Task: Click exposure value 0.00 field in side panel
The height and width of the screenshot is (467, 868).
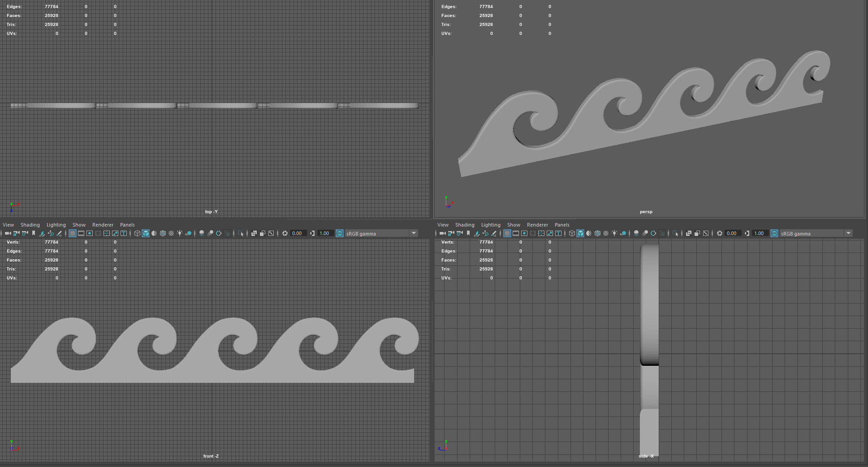Action: [732, 233]
